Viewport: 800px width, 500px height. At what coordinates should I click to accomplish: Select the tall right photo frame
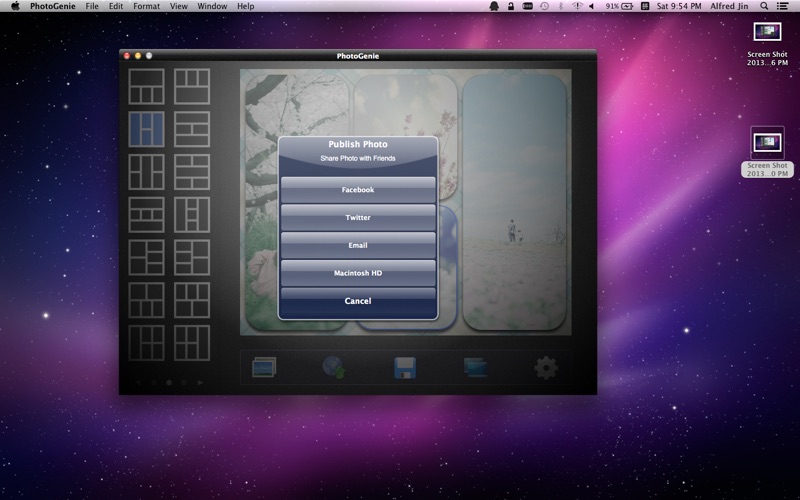514,203
